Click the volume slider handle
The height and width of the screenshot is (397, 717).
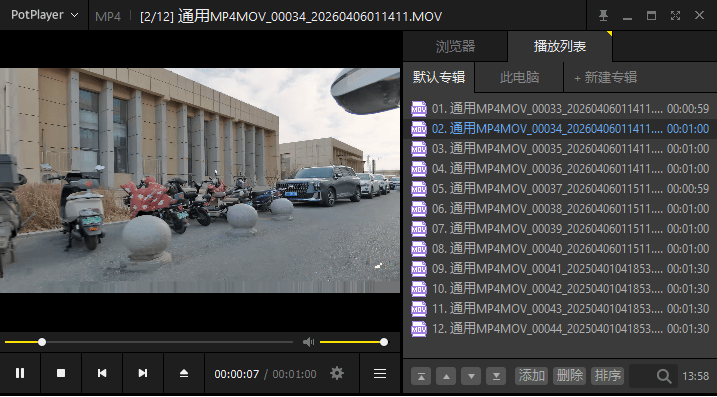384,342
